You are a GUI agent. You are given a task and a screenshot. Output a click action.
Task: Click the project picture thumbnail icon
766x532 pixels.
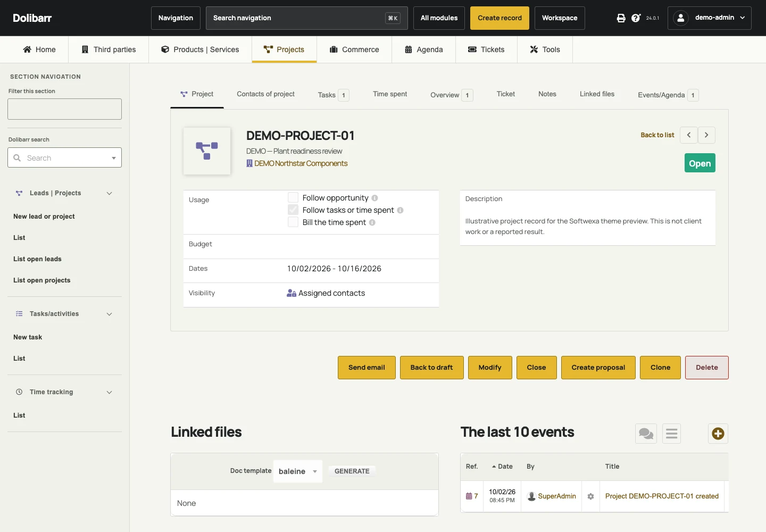(x=207, y=151)
